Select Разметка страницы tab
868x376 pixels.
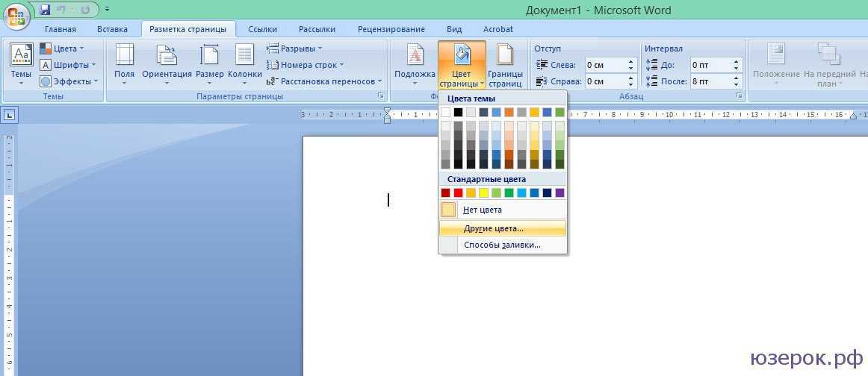pos(188,29)
